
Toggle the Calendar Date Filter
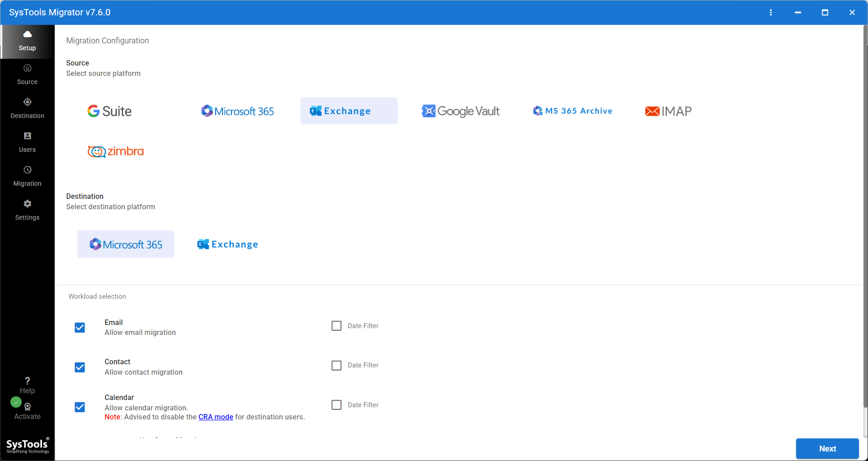pos(336,405)
